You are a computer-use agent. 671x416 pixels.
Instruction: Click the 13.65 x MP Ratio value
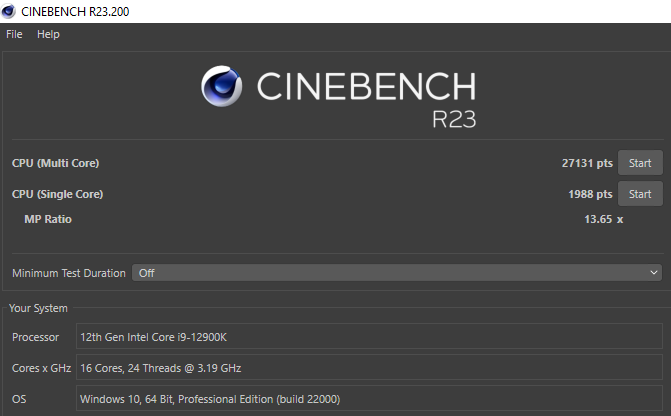[x=604, y=219]
